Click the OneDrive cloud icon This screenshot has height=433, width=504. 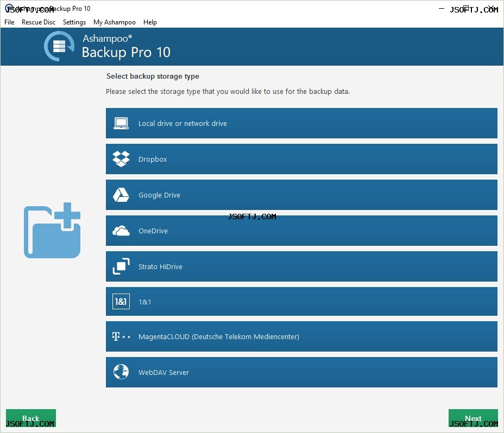click(121, 231)
